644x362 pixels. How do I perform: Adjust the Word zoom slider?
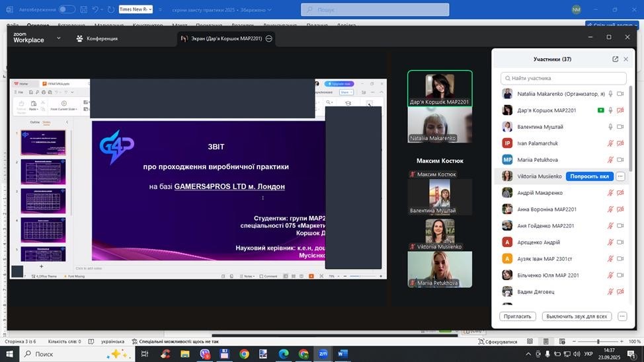pyautogui.click(x=598, y=342)
